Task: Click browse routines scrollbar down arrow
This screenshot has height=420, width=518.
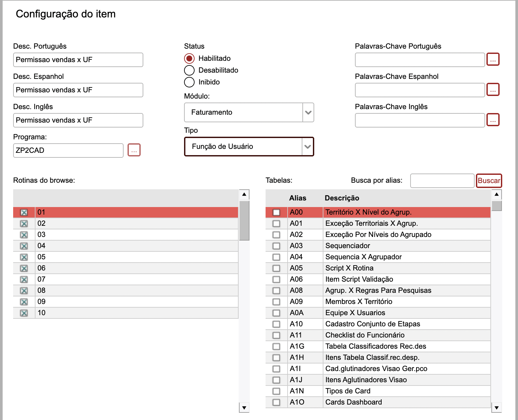Action: pyautogui.click(x=244, y=408)
